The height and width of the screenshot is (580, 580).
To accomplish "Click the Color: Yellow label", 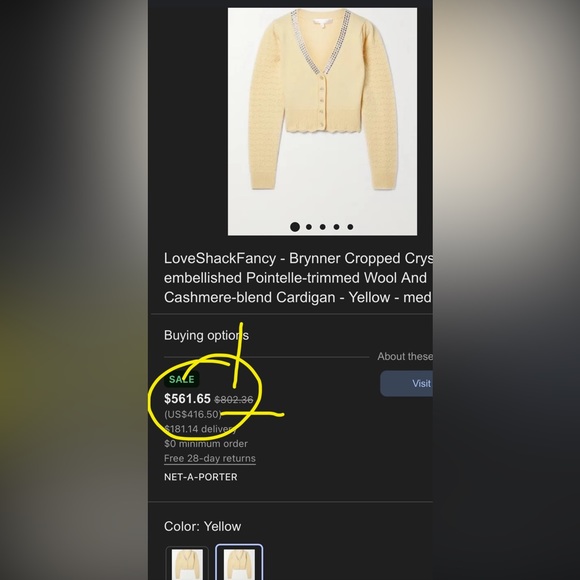I will click(202, 526).
